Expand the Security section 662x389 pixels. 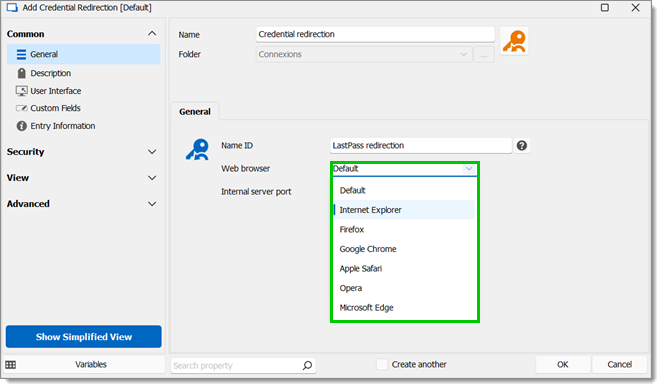(152, 152)
